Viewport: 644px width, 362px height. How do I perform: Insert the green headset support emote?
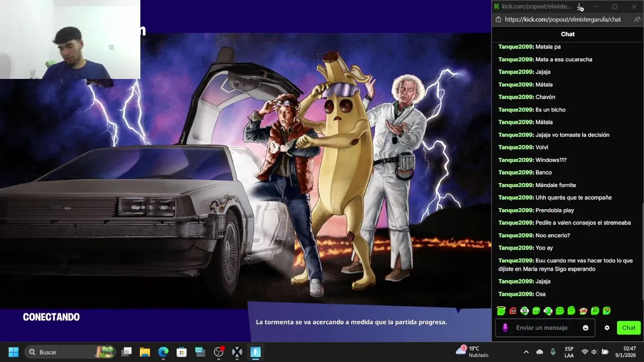click(548, 311)
